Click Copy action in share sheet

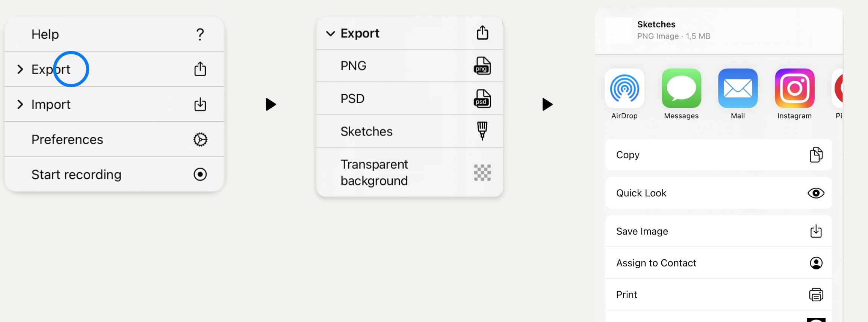pos(718,155)
